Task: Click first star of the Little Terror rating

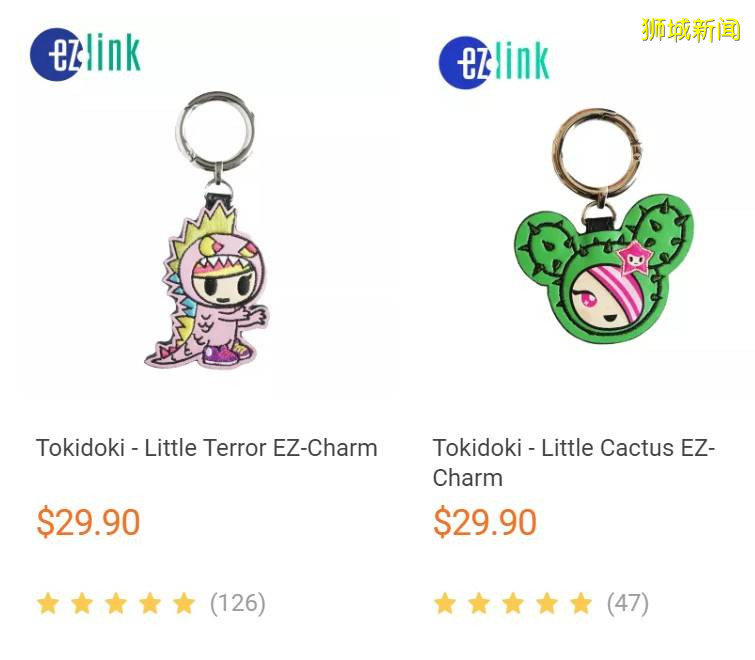Action: click(48, 603)
